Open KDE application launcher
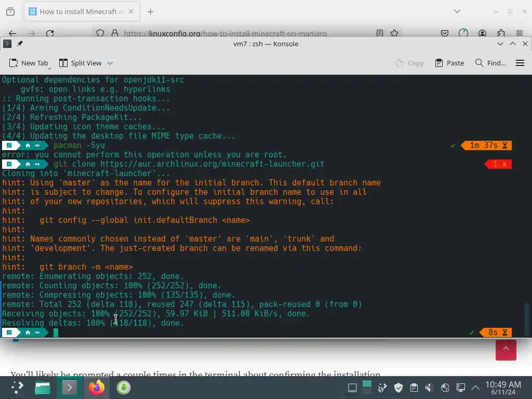Viewport: 532px width, 399px height. tap(17, 388)
